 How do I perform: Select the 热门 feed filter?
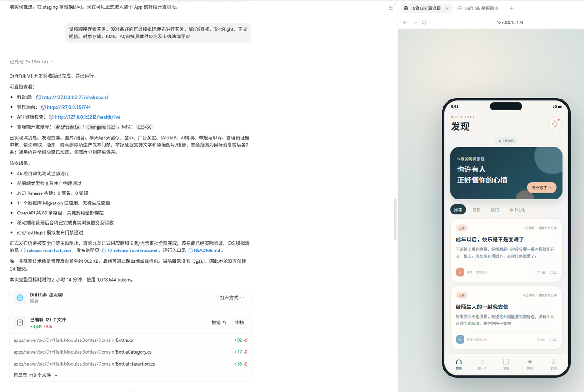pyautogui.click(x=495, y=210)
